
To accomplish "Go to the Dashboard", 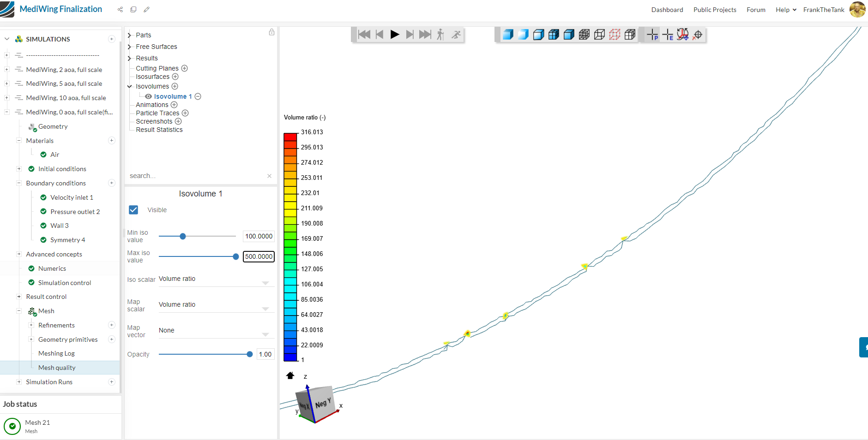I will [667, 9].
